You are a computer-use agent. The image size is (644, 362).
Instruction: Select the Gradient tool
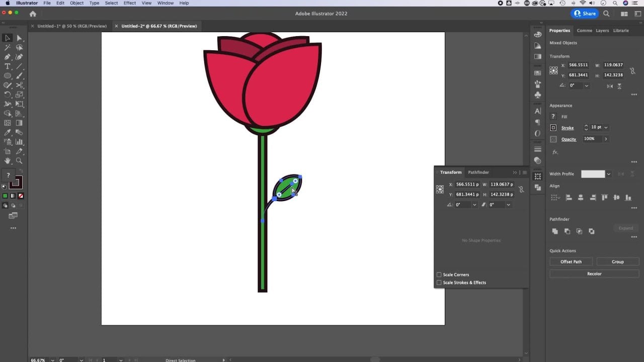click(19, 123)
